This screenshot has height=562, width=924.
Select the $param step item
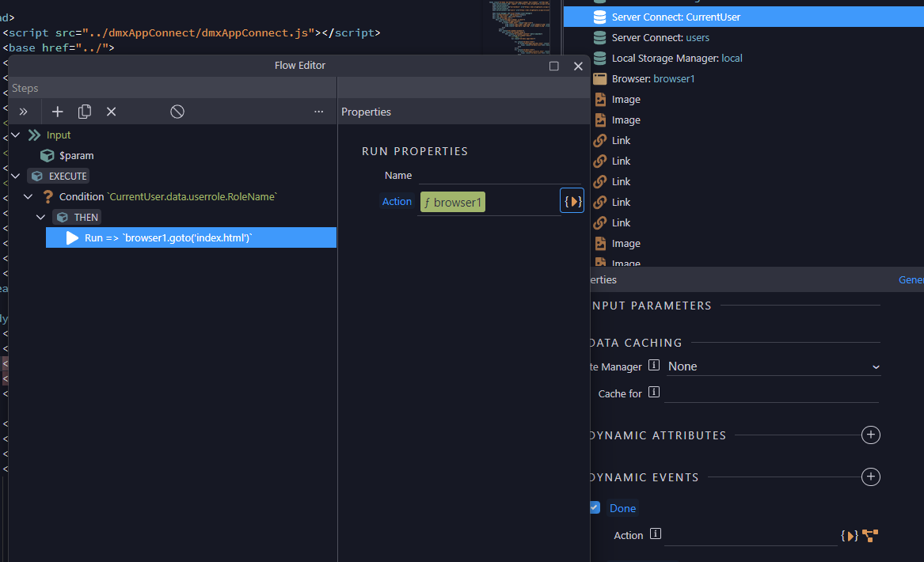pyautogui.click(x=76, y=155)
